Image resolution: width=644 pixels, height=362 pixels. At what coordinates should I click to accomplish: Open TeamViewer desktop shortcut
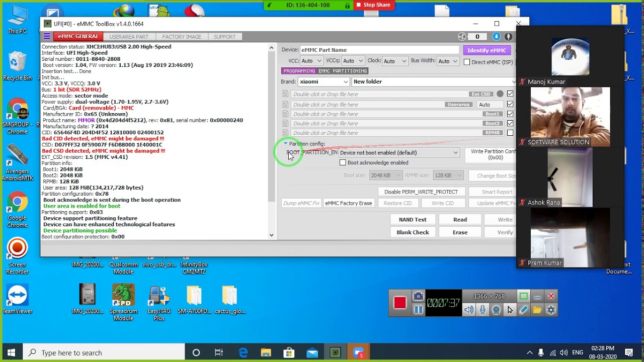click(x=17, y=300)
